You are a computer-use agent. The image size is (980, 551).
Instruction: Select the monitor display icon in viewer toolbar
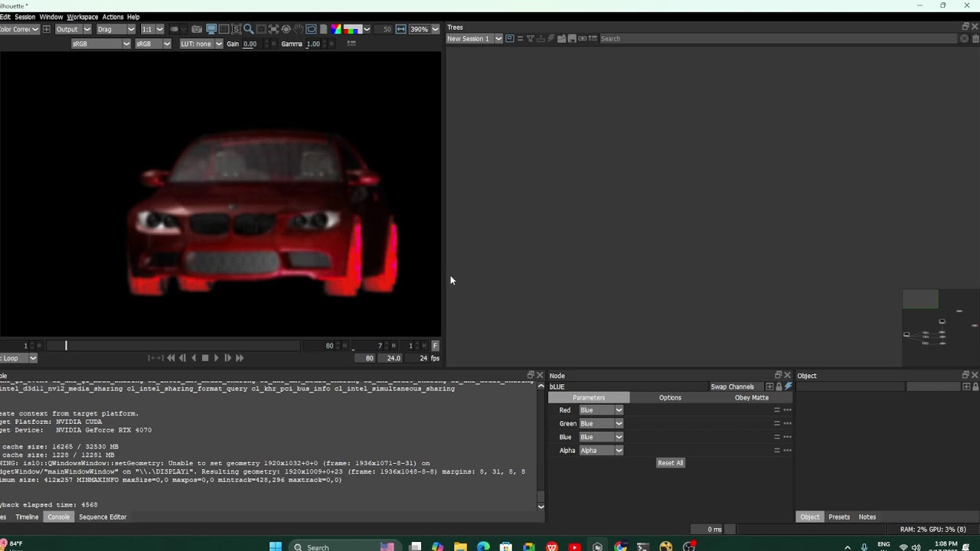[211, 29]
